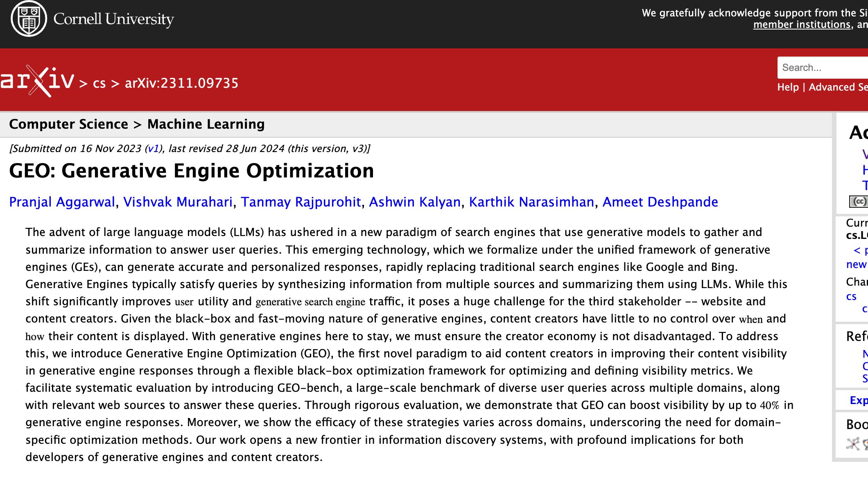View author Ameet Deshpande's papers

pyautogui.click(x=660, y=202)
